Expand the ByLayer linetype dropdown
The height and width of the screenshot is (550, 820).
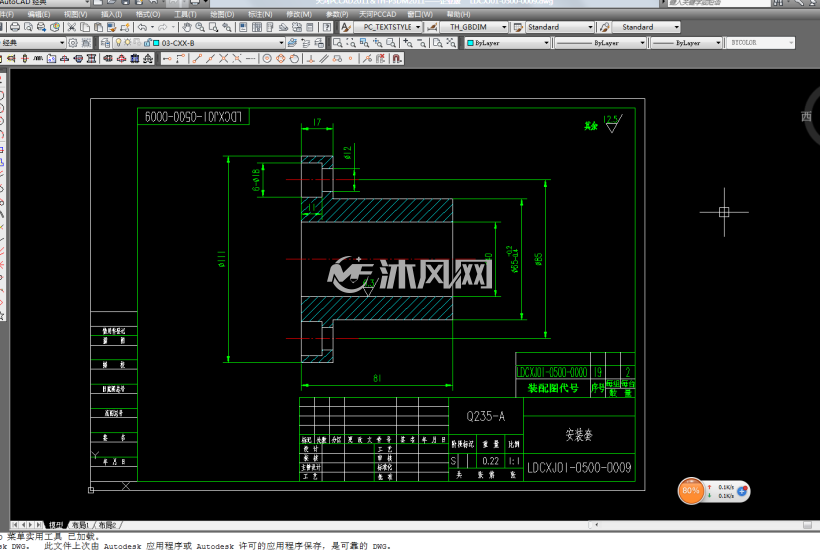click(642, 43)
